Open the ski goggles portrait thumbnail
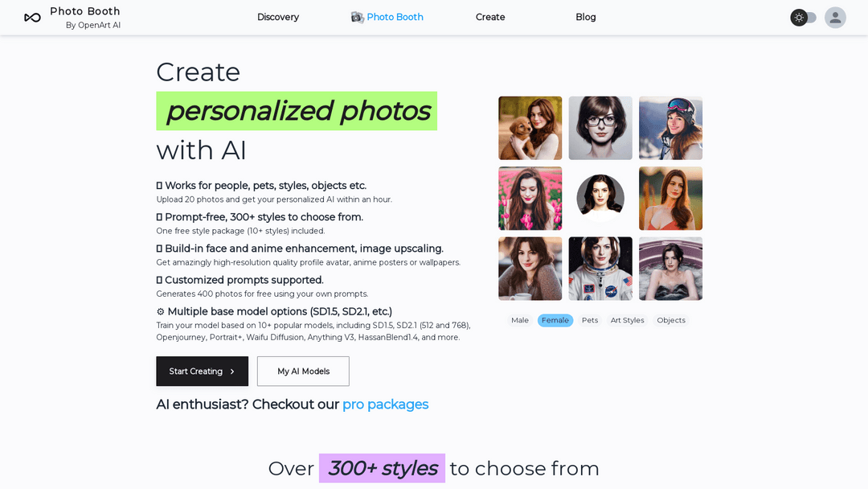This screenshot has height=489, width=868. coord(670,128)
